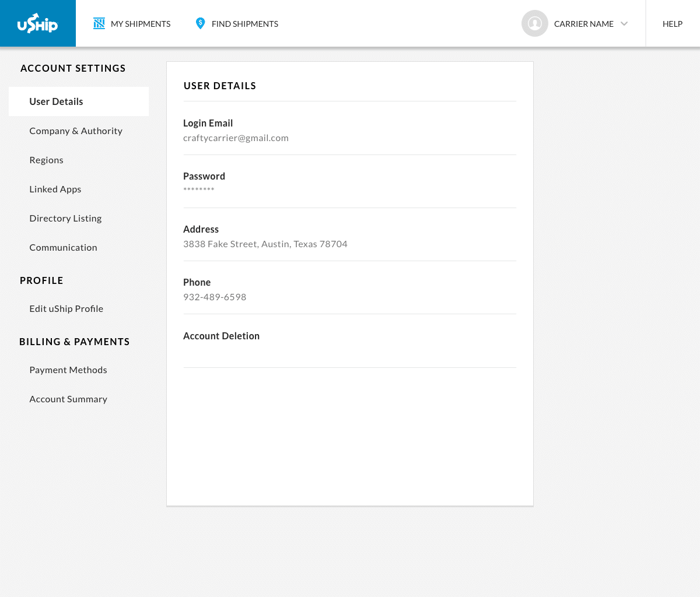Click phone number 932-489-6598
This screenshot has width=700, height=597.
coord(215,297)
